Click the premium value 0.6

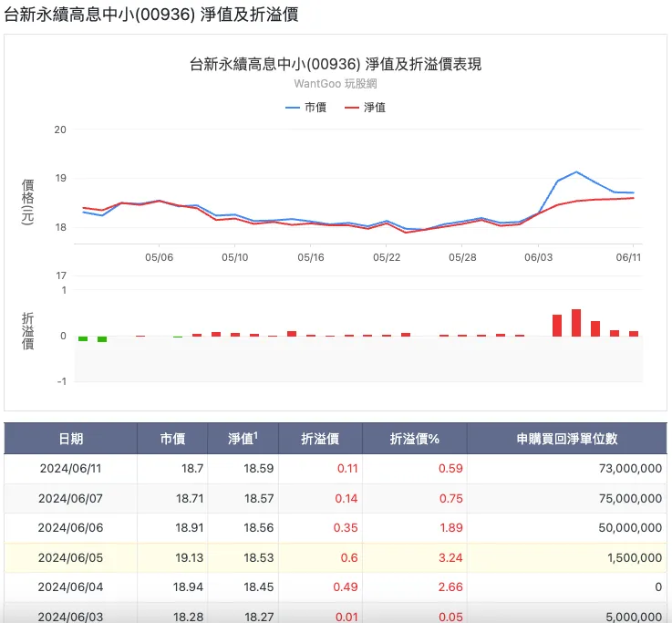[x=349, y=558]
